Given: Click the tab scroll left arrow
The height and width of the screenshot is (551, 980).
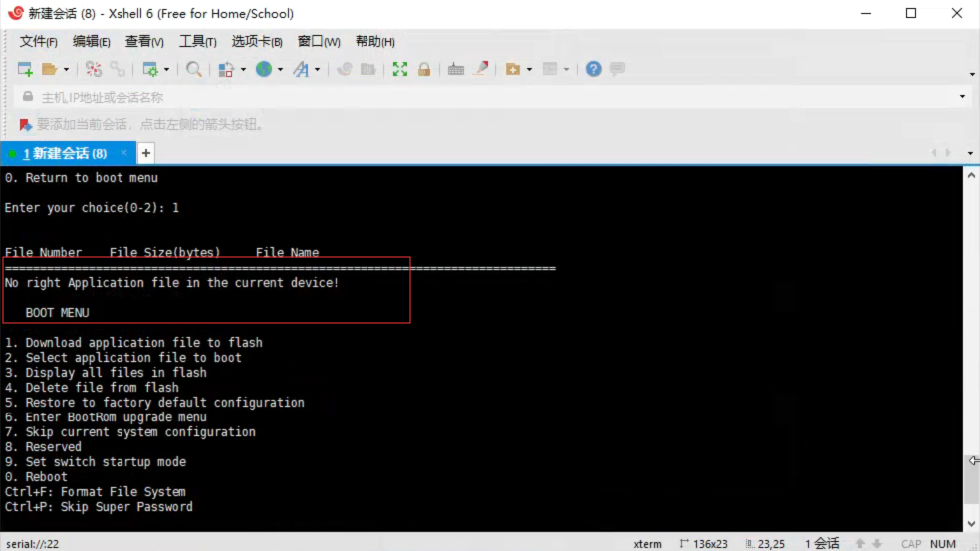Looking at the screenshot, I should (934, 153).
